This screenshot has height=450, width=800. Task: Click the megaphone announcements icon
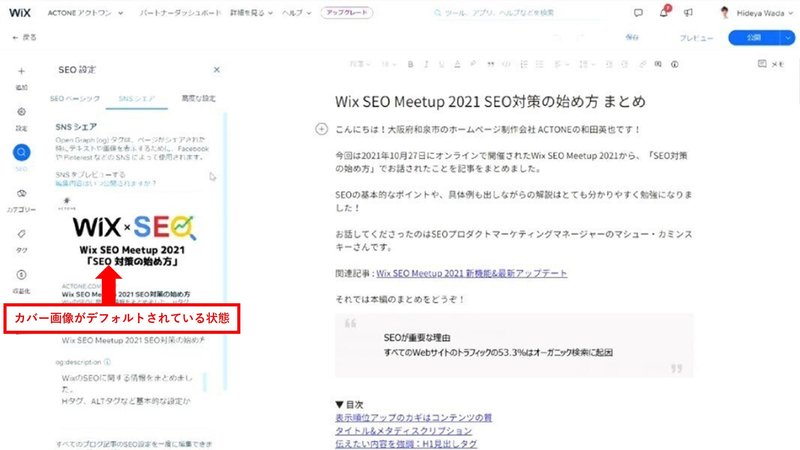(x=688, y=13)
